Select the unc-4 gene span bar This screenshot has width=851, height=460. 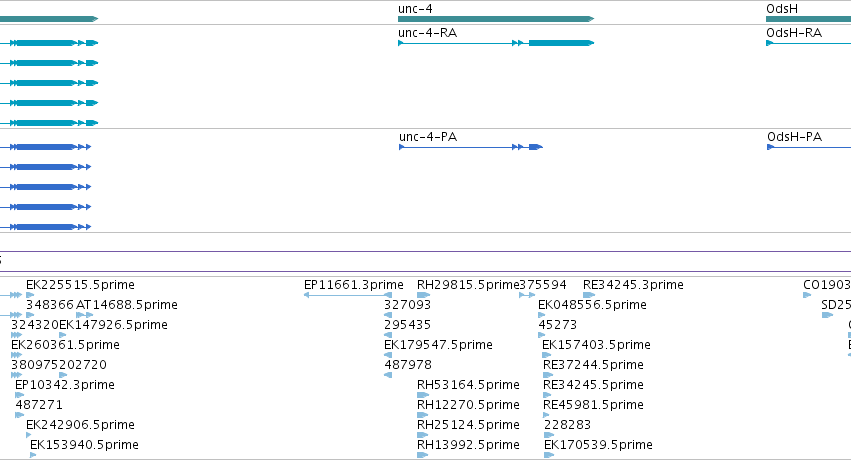tap(496, 19)
